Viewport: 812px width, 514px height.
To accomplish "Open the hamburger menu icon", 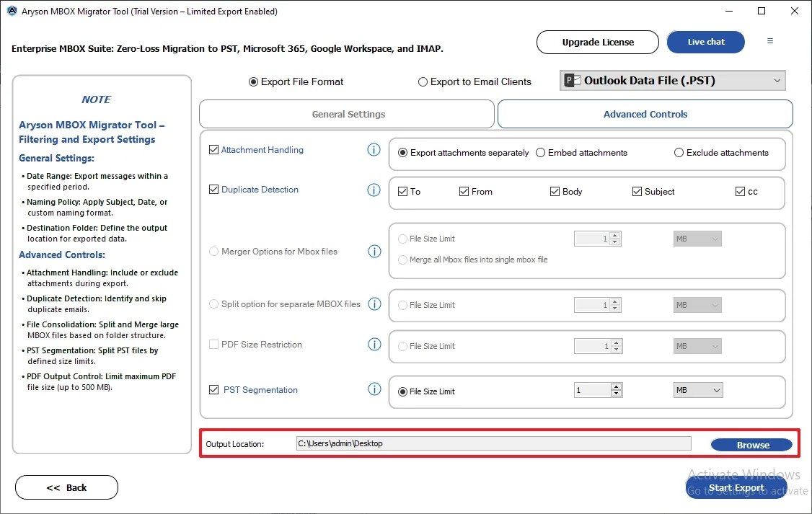I will [770, 41].
